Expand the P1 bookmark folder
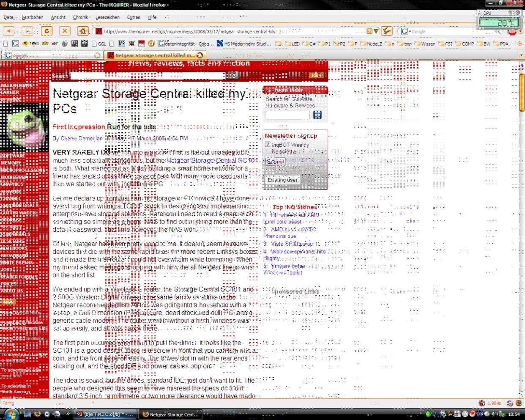Viewport: 525px width, 420px height. coord(325,44)
